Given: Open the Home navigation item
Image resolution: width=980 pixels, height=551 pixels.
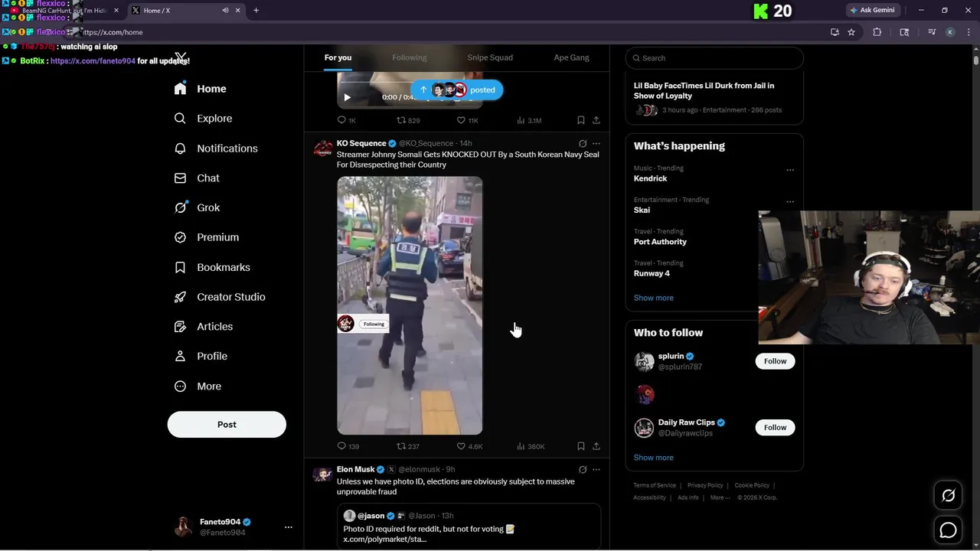Looking at the screenshot, I should click(200, 89).
